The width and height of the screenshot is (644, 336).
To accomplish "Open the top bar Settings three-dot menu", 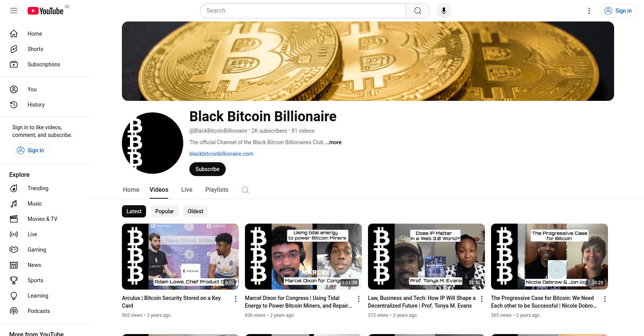I will 589,11.
